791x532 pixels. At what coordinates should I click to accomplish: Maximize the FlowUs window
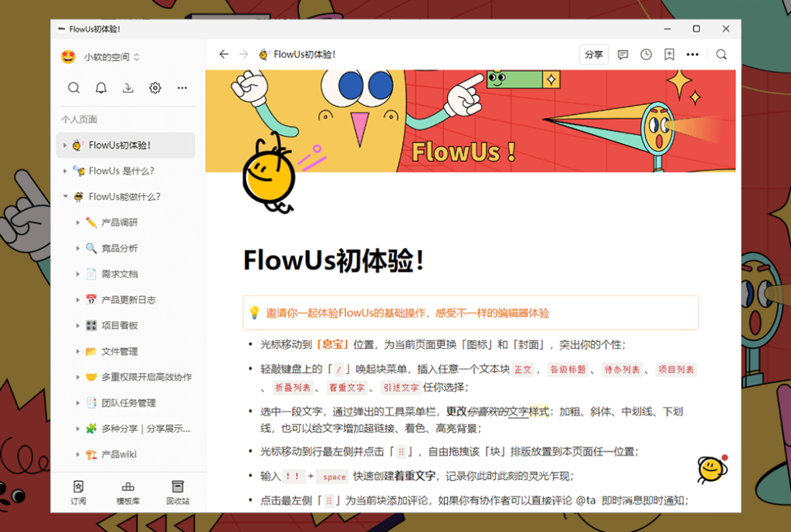point(696,29)
